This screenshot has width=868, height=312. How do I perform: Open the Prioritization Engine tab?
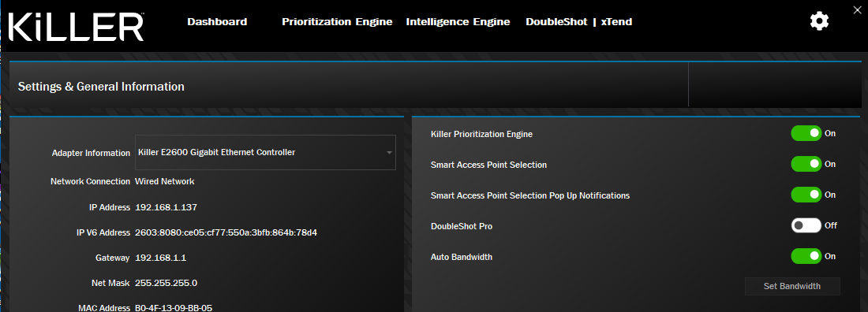pos(337,22)
